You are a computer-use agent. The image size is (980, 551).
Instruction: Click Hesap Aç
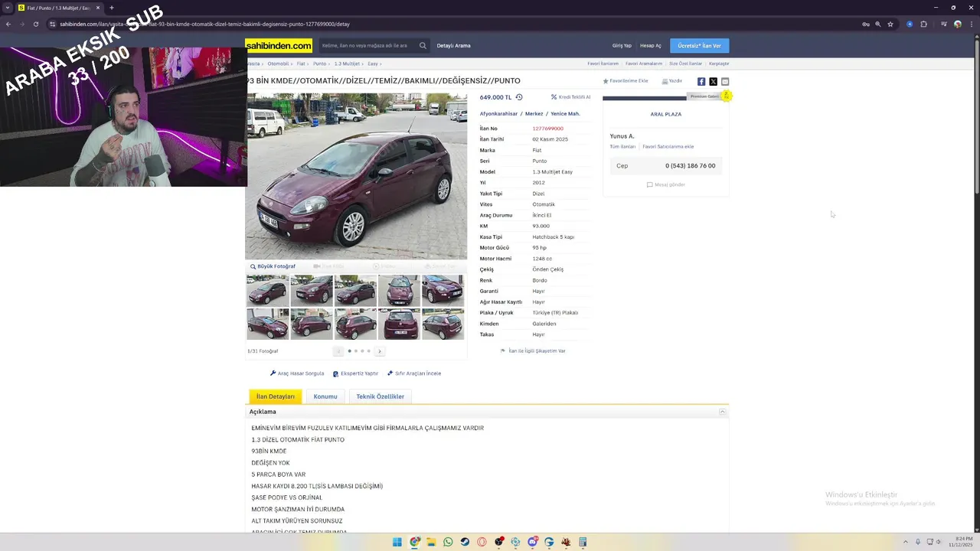point(651,45)
